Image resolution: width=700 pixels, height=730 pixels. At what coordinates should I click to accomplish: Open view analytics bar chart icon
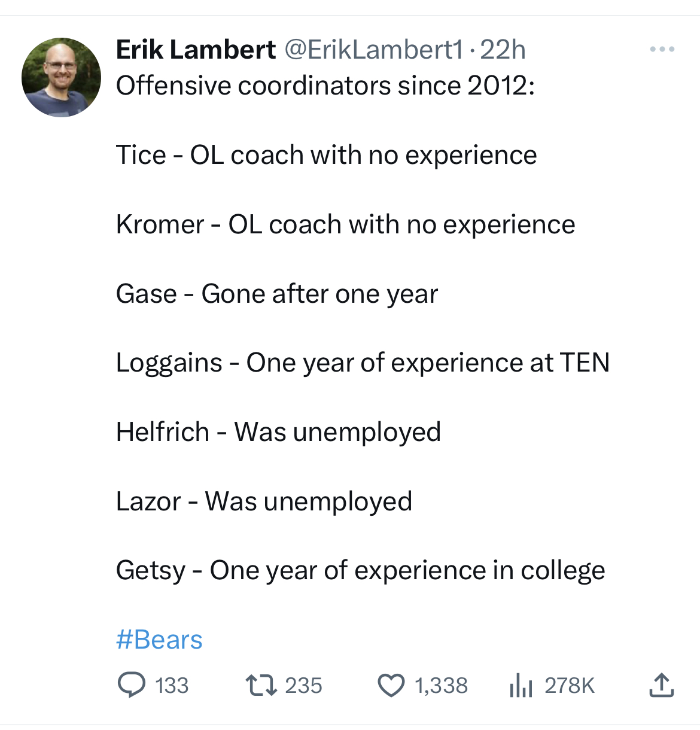coord(521,686)
